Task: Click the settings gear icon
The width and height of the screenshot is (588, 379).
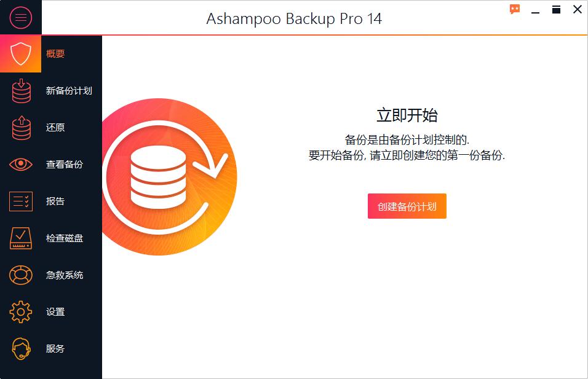Action: click(21, 311)
